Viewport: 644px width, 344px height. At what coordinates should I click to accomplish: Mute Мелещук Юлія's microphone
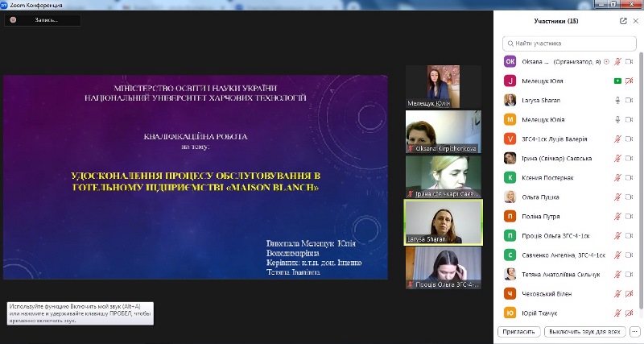pos(617,119)
